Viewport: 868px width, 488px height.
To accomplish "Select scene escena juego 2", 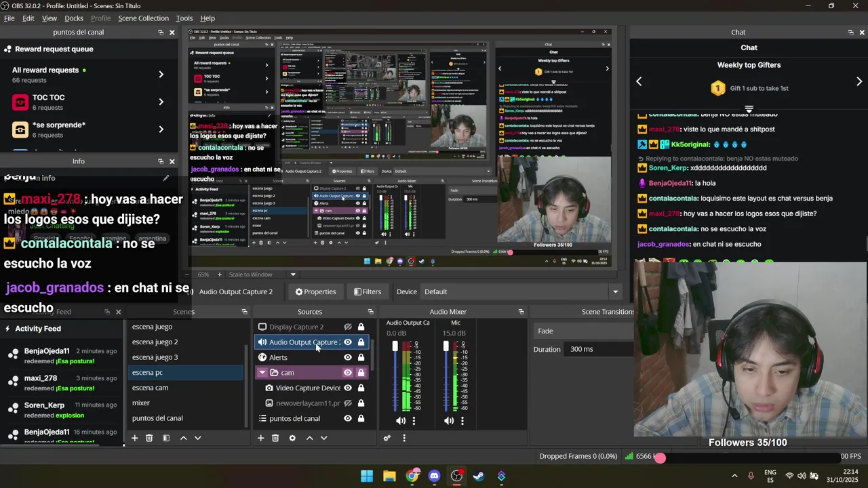I will click(184, 342).
